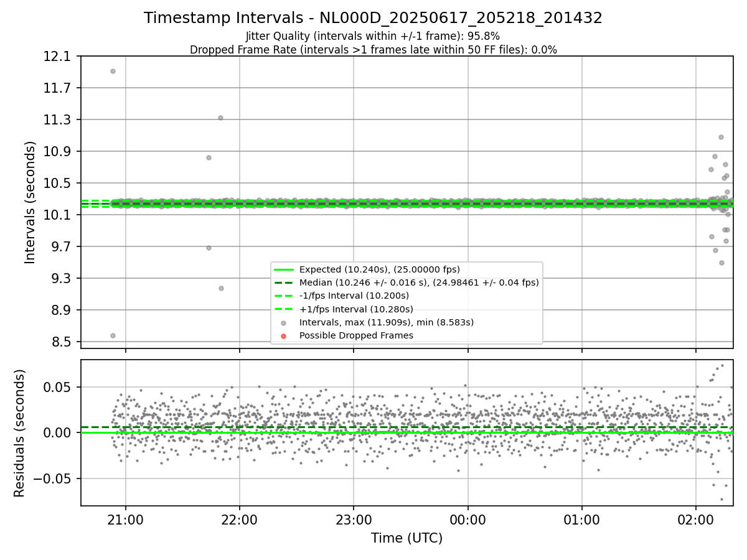Select the "Intervals, max (11.909s), min (8.583s)" legend entry

tap(387, 322)
